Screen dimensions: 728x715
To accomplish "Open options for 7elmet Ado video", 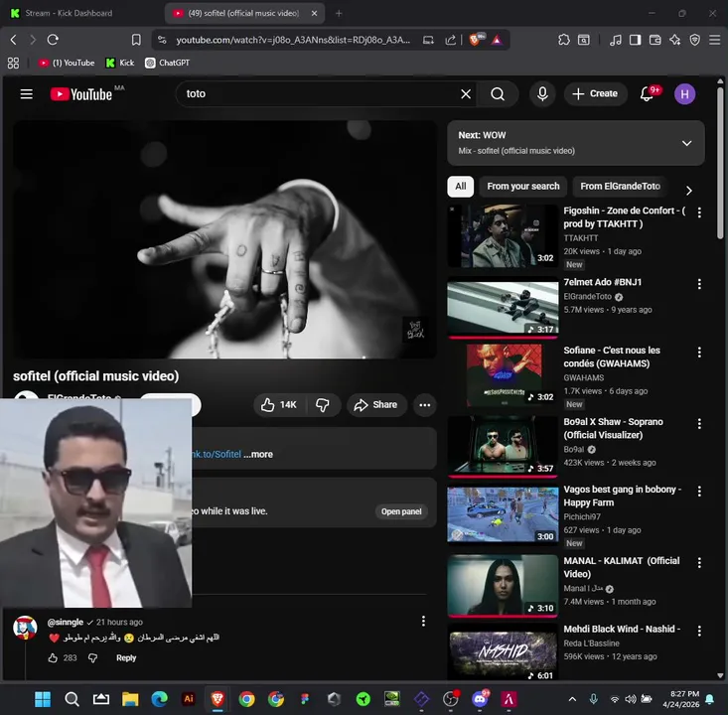I will (x=699, y=284).
